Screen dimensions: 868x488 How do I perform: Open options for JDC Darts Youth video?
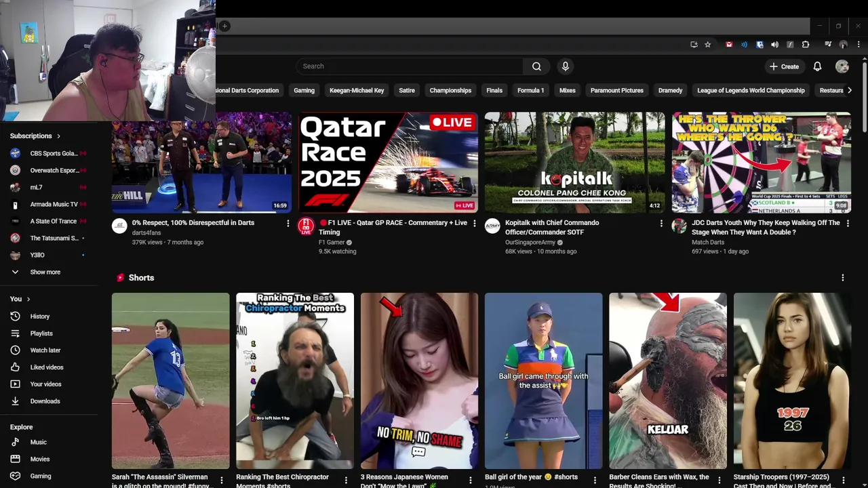[848, 223]
